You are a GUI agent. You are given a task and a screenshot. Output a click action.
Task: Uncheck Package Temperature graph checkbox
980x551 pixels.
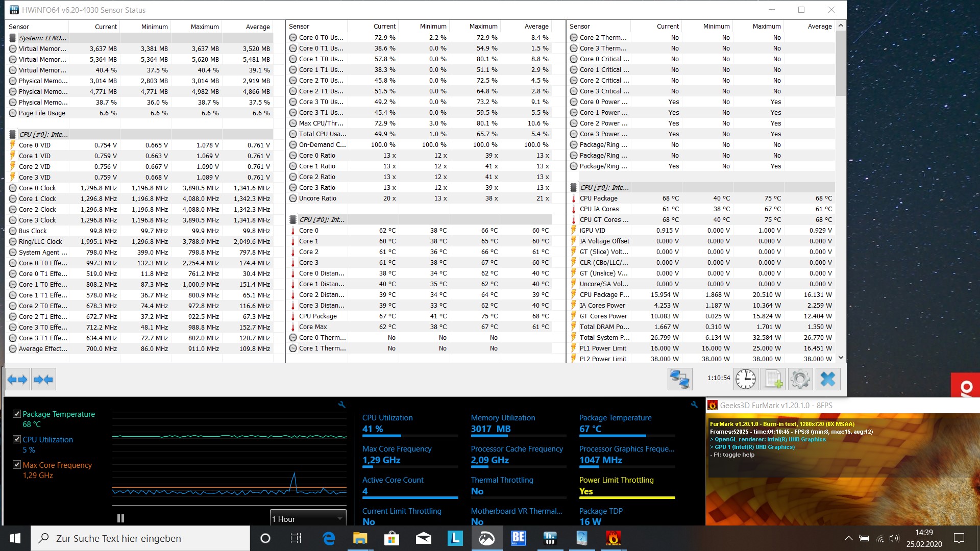[x=17, y=414]
